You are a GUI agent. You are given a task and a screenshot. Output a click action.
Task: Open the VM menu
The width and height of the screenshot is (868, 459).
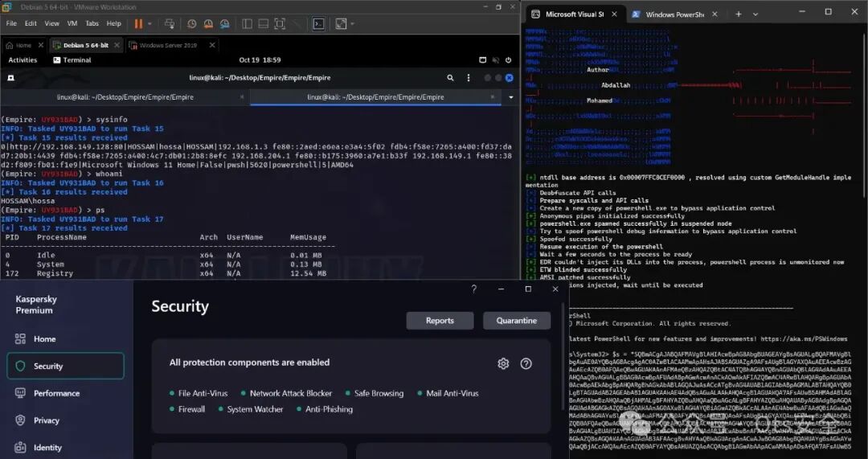point(72,24)
